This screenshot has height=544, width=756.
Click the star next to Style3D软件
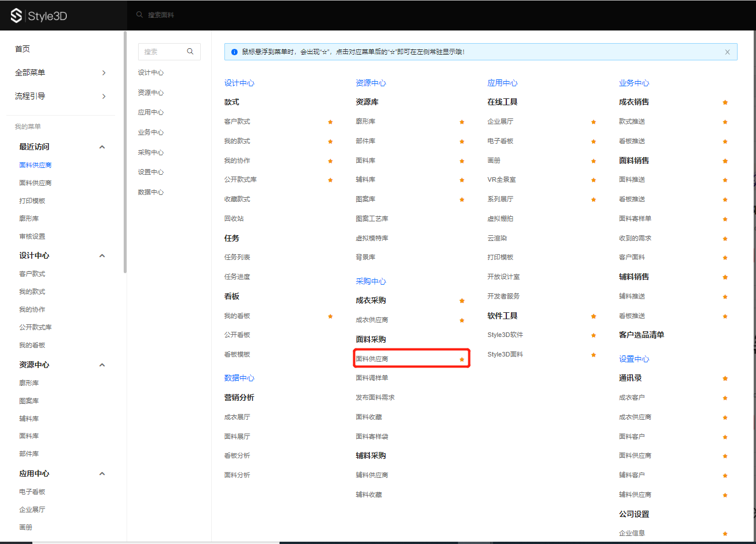pos(593,335)
